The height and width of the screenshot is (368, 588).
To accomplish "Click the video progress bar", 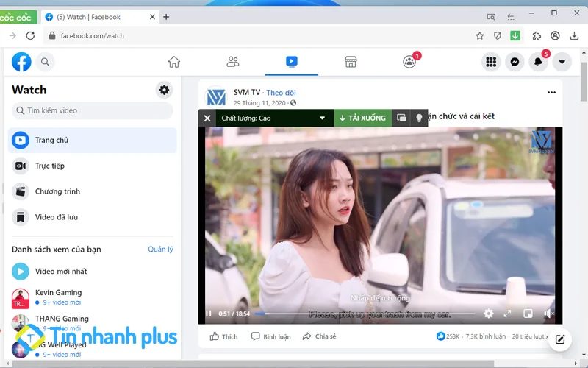I will point(365,314).
